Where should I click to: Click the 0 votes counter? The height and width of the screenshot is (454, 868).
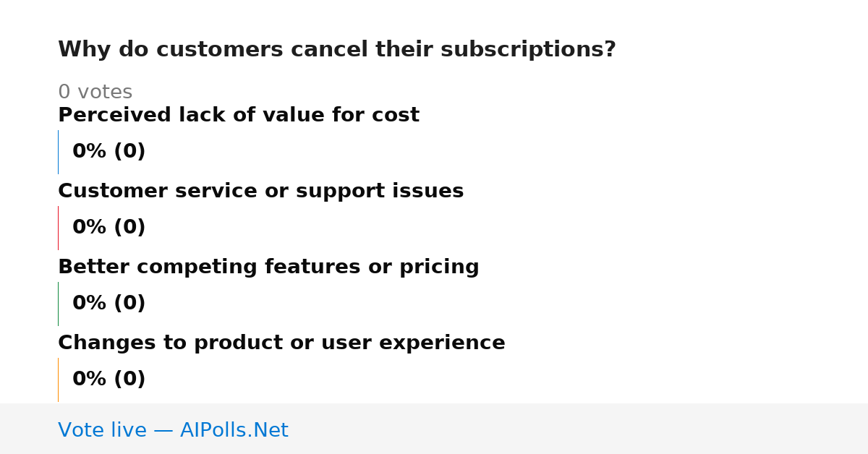point(95,93)
